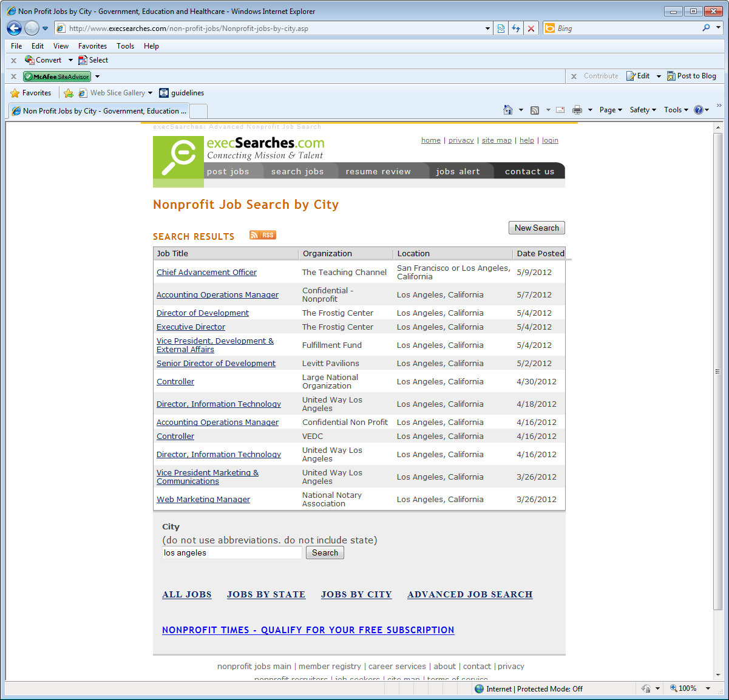The image size is (729, 700).
Task: Add to Favorites Bar star icon
Action: click(69, 93)
